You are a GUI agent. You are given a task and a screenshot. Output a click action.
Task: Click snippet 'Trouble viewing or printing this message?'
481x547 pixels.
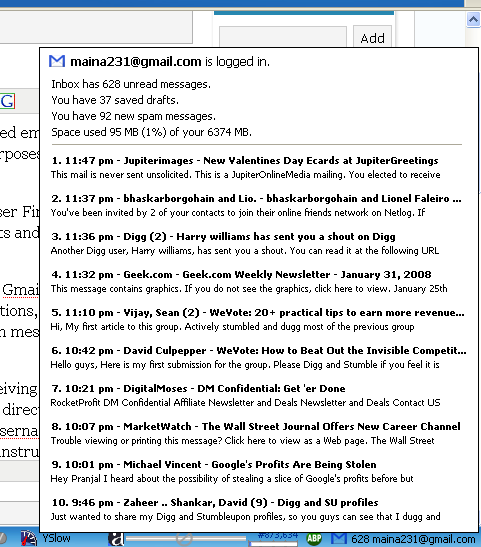(x=243, y=441)
